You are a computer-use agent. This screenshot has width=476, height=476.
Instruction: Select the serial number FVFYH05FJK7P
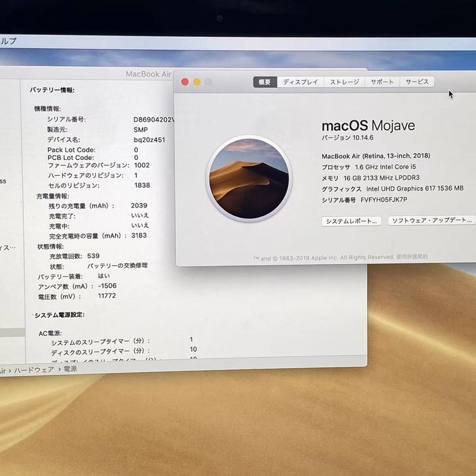[384, 200]
